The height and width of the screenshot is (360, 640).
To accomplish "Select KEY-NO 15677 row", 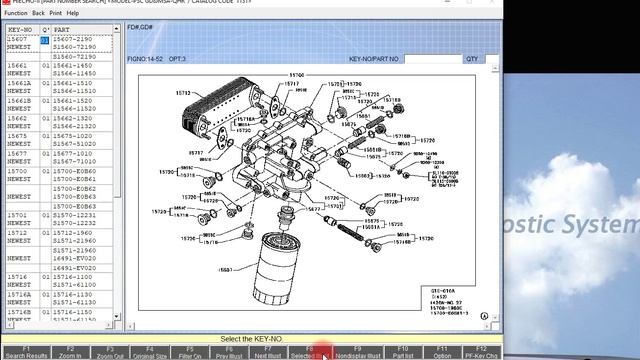I will click(x=59, y=158).
